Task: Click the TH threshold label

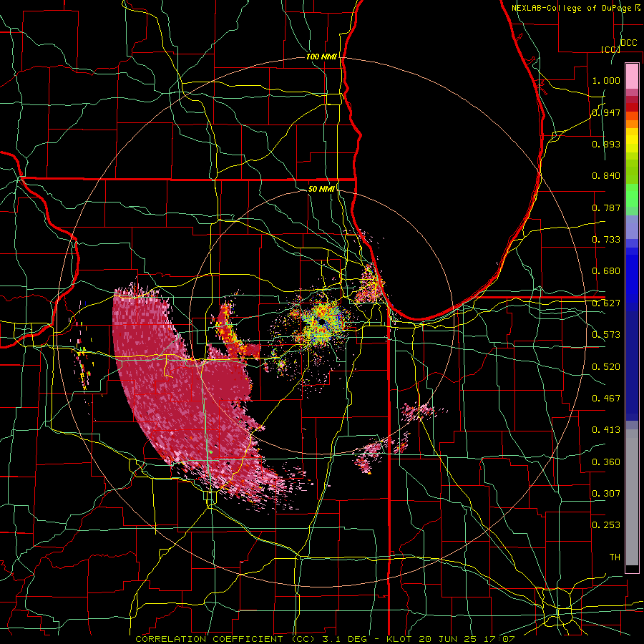Action: coord(615,557)
